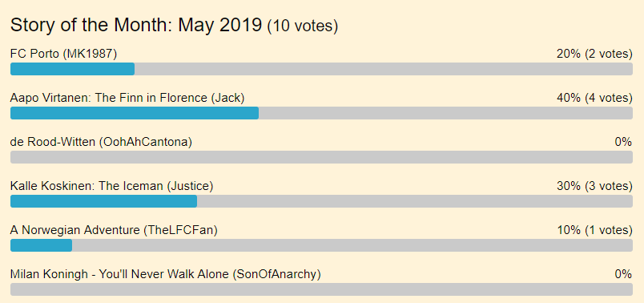Click the blue filled bar for FC Porto

click(x=72, y=69)
